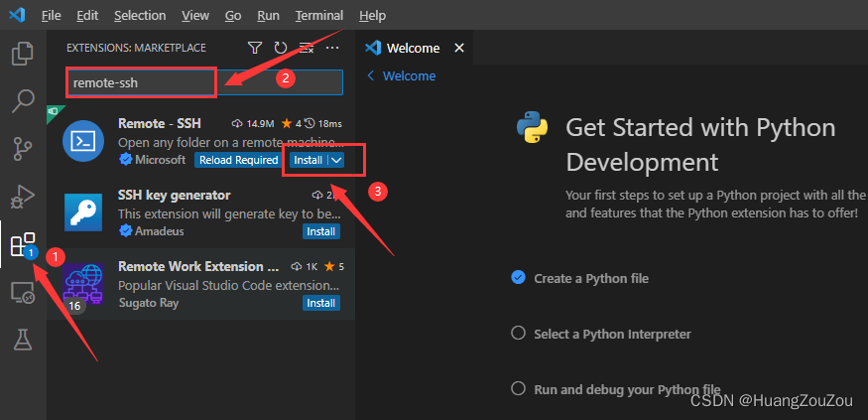Click the Microsoft verified publisher label
The image size is (868, 420).
[x=153, y=160]
